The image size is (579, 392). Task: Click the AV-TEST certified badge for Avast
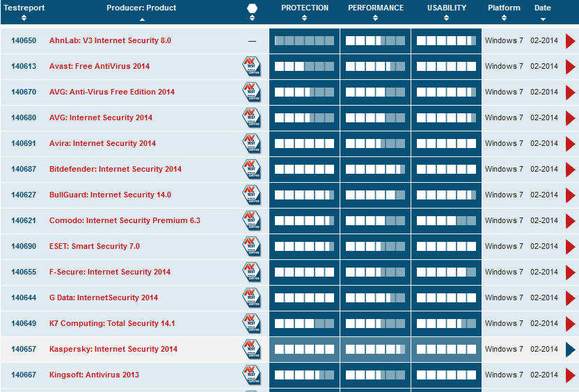coord(252,67)
